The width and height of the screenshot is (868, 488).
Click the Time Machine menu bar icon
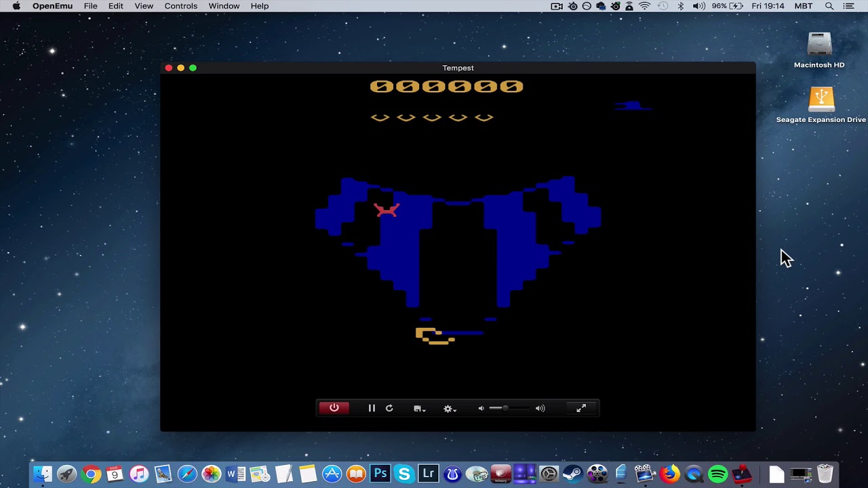(663, 6)
